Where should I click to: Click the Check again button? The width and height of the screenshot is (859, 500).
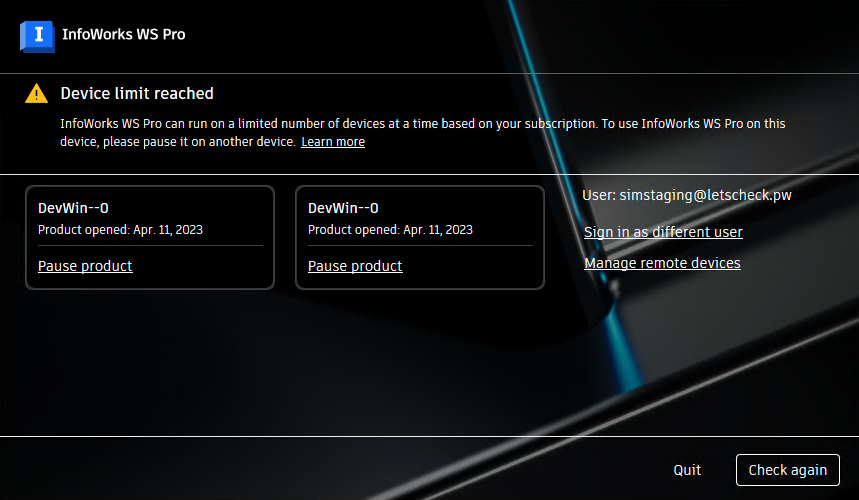787,470
